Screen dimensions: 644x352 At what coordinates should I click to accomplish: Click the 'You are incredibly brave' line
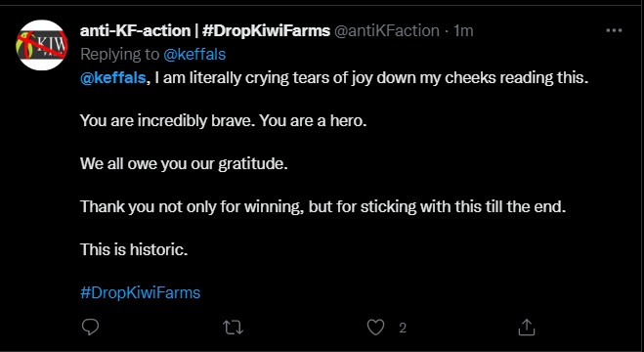pyautogui.click(x=223, y=121)
